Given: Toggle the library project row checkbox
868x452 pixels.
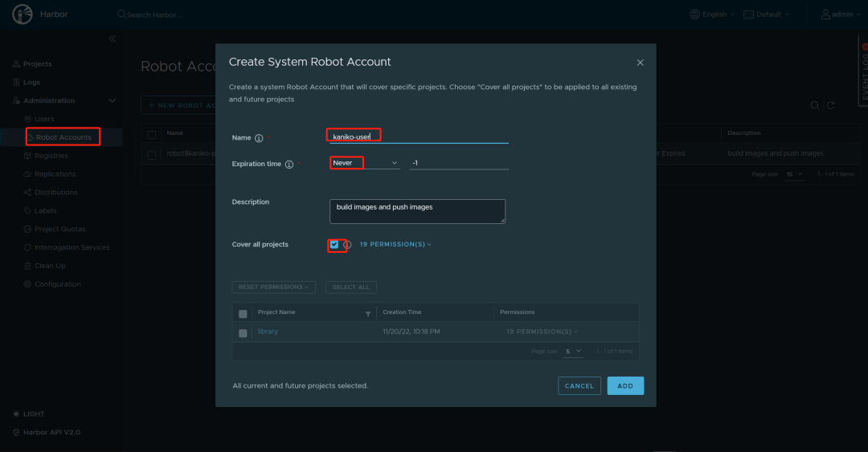Looking at the screenshot, I should (x=243, y=333).
